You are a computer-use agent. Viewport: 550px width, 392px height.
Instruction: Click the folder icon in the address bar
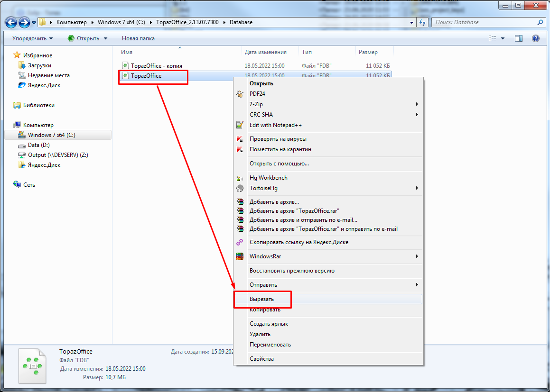(x=42, y=22)
